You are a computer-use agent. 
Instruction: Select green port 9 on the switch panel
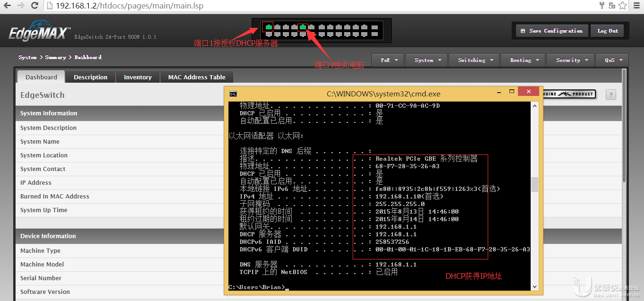pyautogui.click(x=303, y=27)
